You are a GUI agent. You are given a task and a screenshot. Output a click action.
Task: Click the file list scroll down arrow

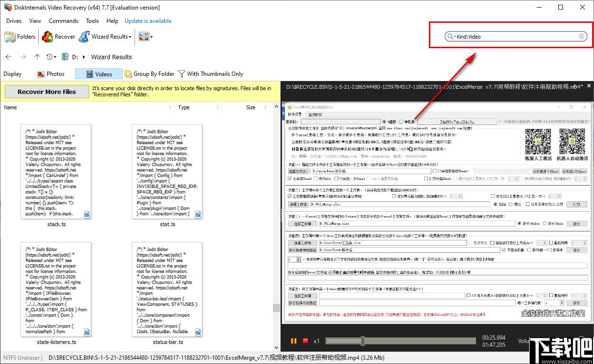(276, 348)
